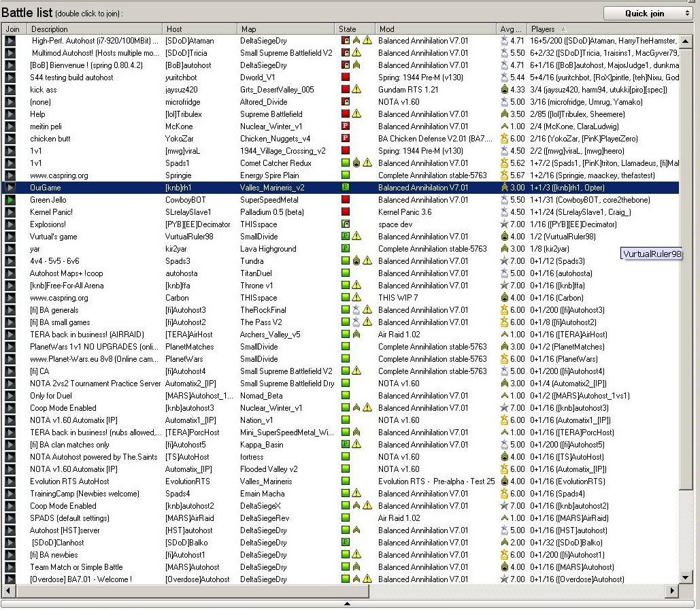Click join icon for OurGame battle

[10, 188]
